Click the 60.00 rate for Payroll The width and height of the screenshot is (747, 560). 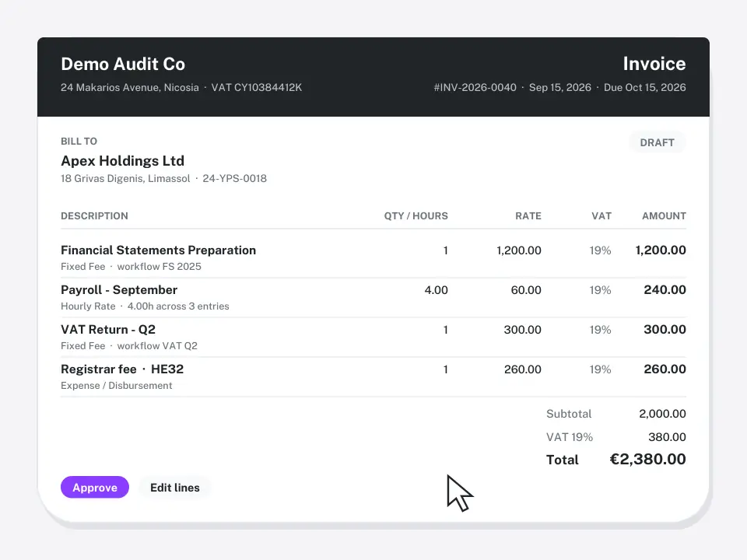(526, 290)
